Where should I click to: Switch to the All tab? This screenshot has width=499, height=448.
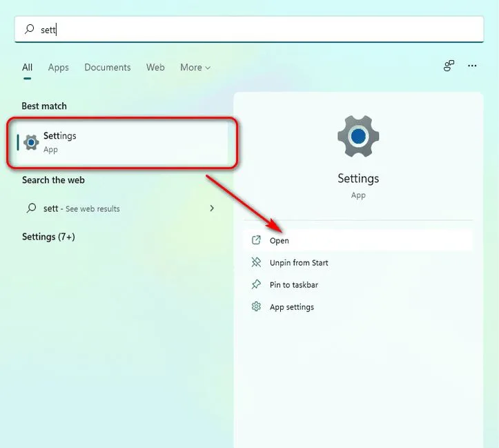pyautogui.click(x=27, y=68)
